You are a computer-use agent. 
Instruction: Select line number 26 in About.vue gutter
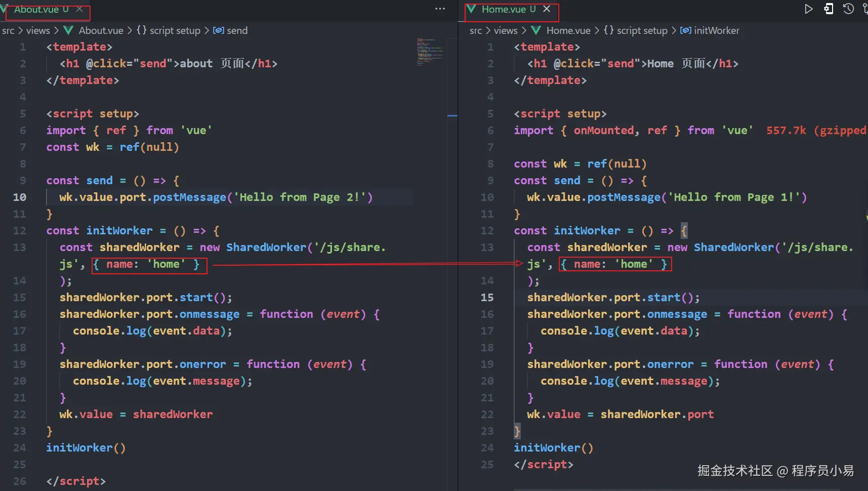tap(20, 481)
